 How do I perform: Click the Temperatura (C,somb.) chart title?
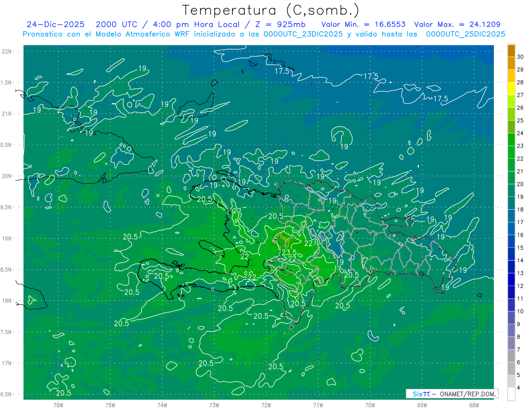click(x=270, y=10)
